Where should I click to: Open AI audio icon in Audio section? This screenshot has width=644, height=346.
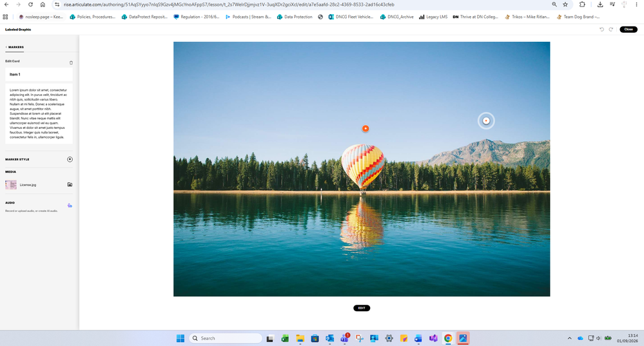(x=70, y=206)
